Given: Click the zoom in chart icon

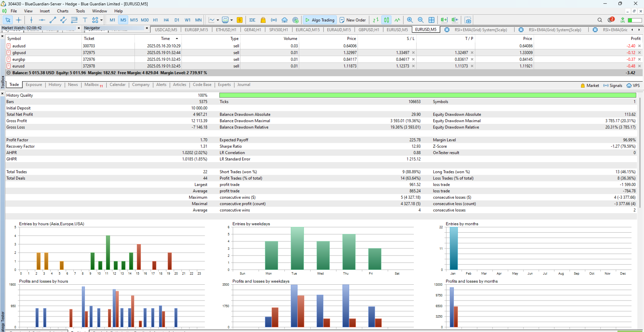Looking at the screenshot, I should click(x=410, y=20).
